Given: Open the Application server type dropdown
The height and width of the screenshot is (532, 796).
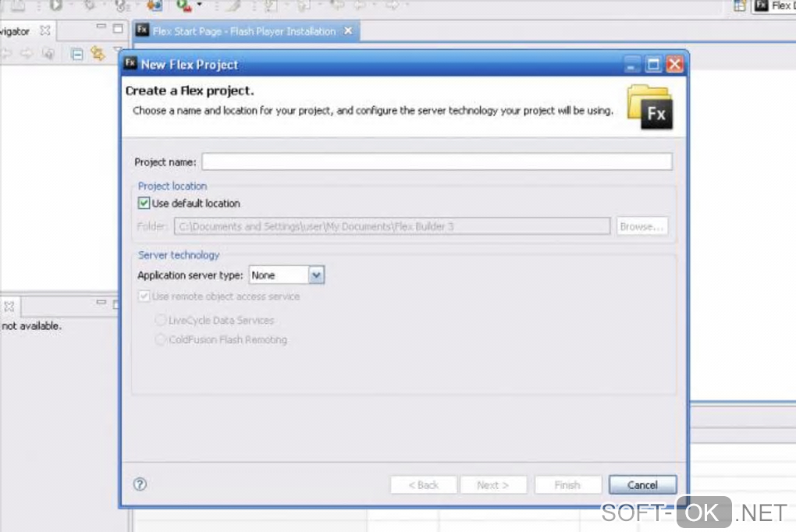Looking at the screenshot, I should (x=316, y=275).
